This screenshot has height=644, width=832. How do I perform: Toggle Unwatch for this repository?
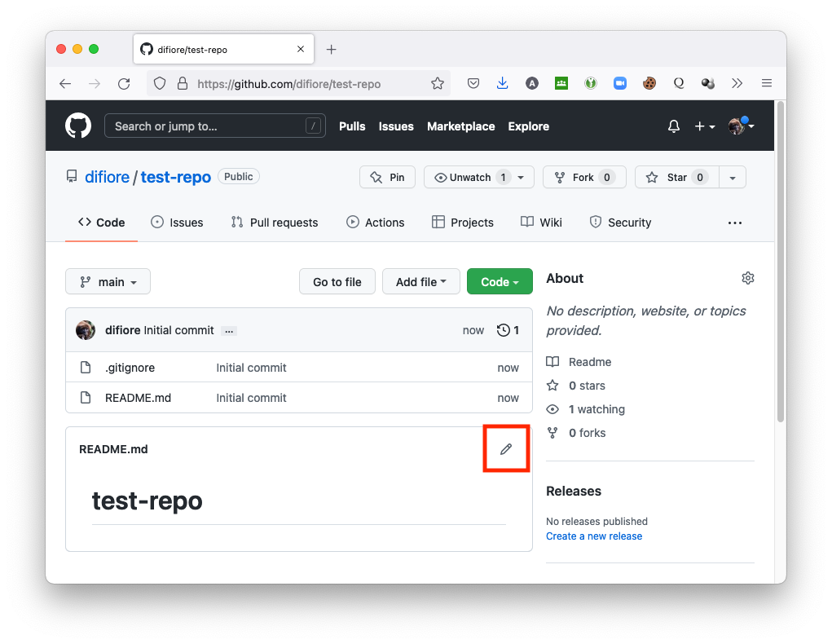coord(469,177)
